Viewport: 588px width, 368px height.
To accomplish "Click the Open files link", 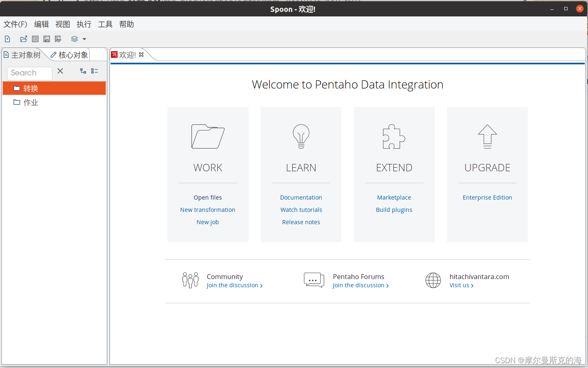I will [x=208, y=198].
